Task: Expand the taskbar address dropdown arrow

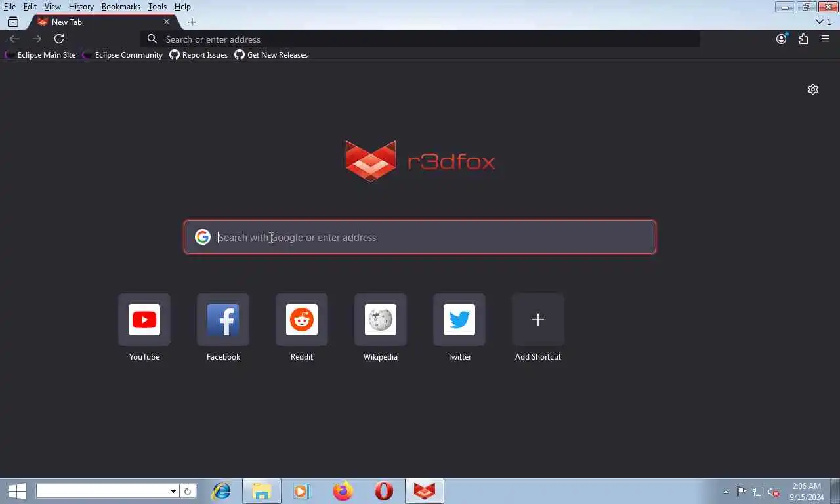Action: (173, 491)
